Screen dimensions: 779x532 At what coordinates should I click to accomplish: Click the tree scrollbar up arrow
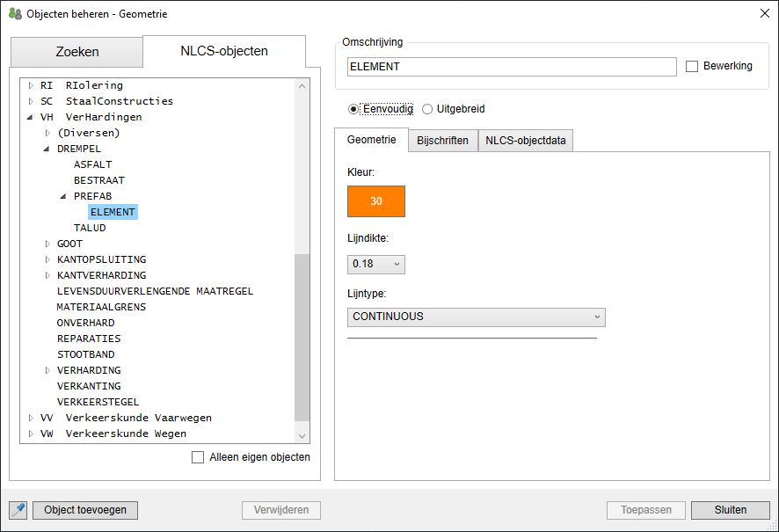302,86
